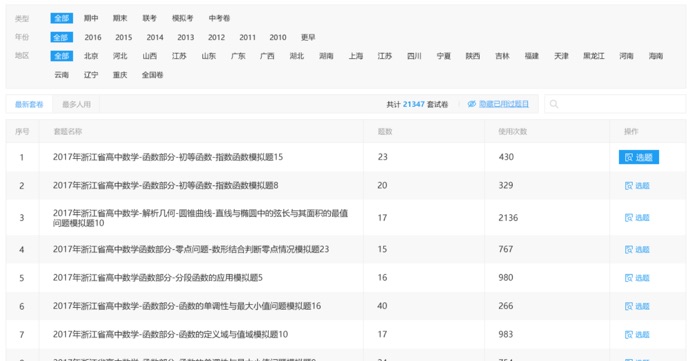Click 选题 for 定义域与值域模拟题10 row
This screenshot has height=361, width=692.
(637, 335)
